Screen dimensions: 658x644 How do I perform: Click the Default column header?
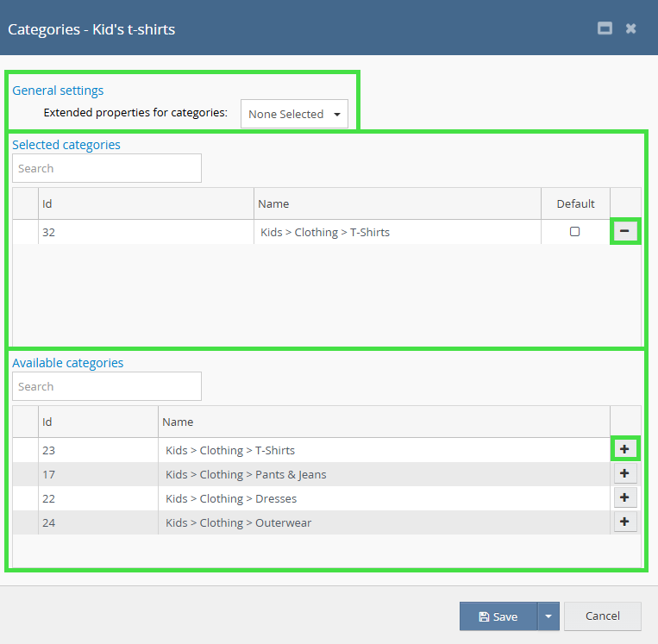[x=575, y=204]
